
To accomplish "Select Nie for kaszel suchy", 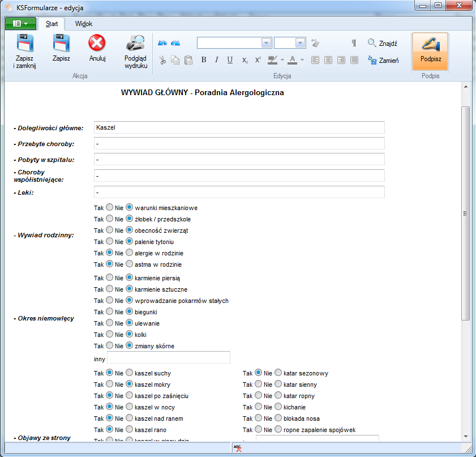I will [x=130, y=373].
